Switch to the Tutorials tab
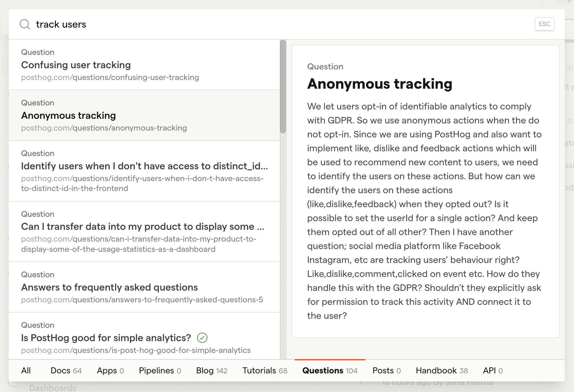Viewport: 574px width, 392px height. 265,371
